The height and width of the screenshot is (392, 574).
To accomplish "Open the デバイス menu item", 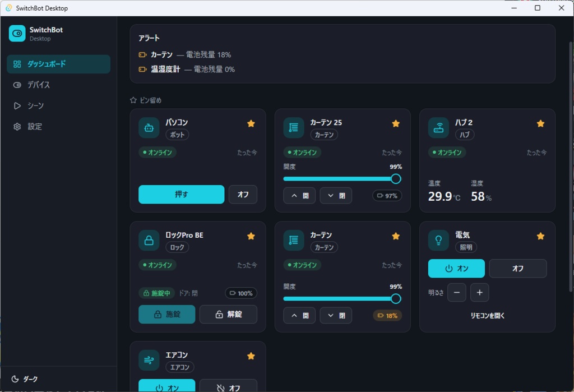I will 58,85.
